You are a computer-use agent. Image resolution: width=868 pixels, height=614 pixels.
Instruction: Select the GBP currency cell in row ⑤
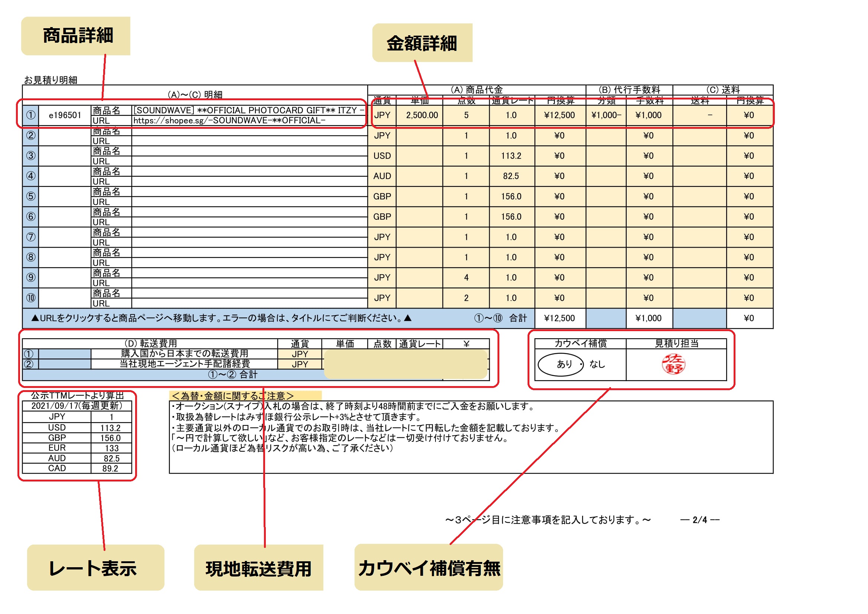[x=382, y=197]
